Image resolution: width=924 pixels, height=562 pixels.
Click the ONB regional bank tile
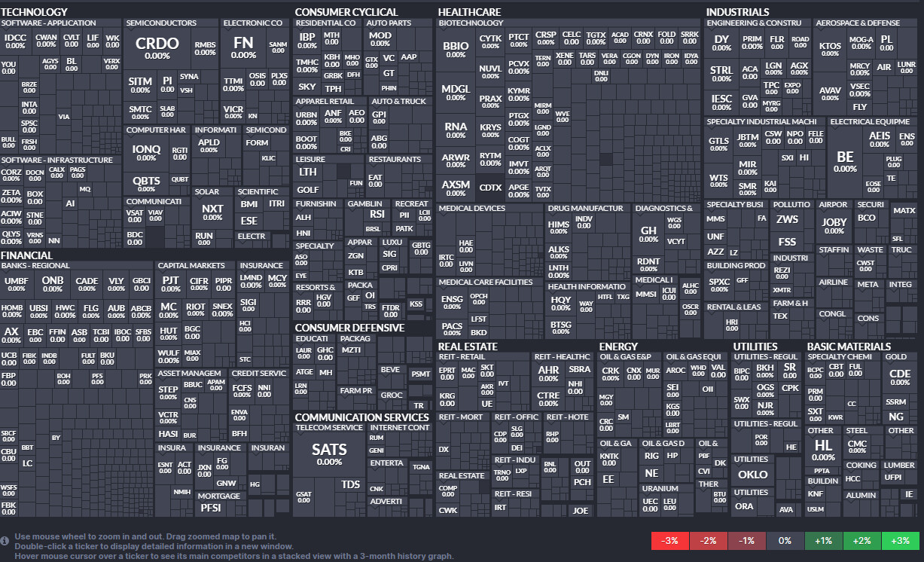pyautogui.click(x=52, y=284)
